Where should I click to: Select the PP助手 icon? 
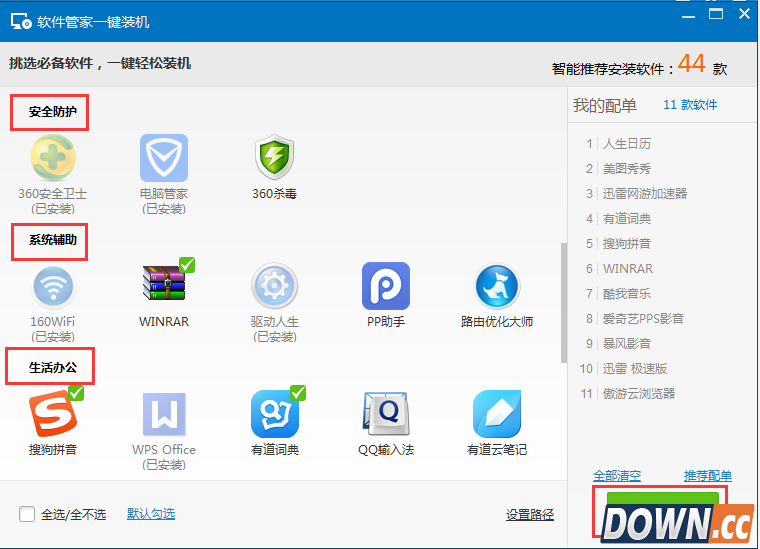[386, 286]
